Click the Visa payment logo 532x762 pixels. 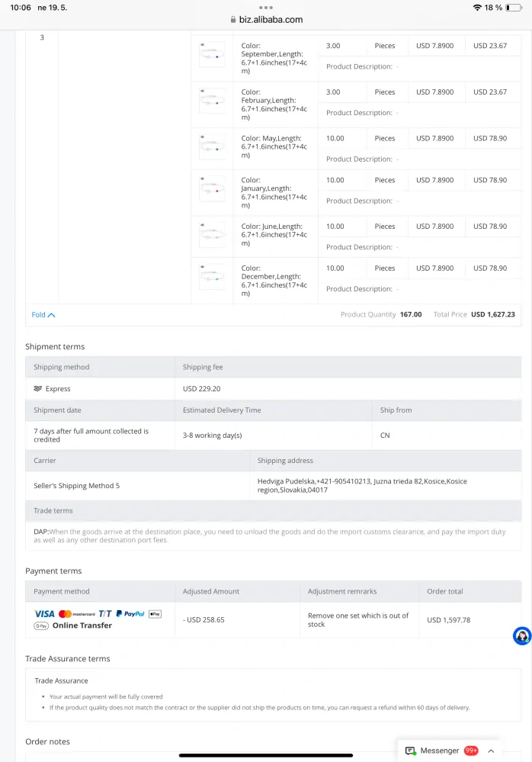(44, 614)
